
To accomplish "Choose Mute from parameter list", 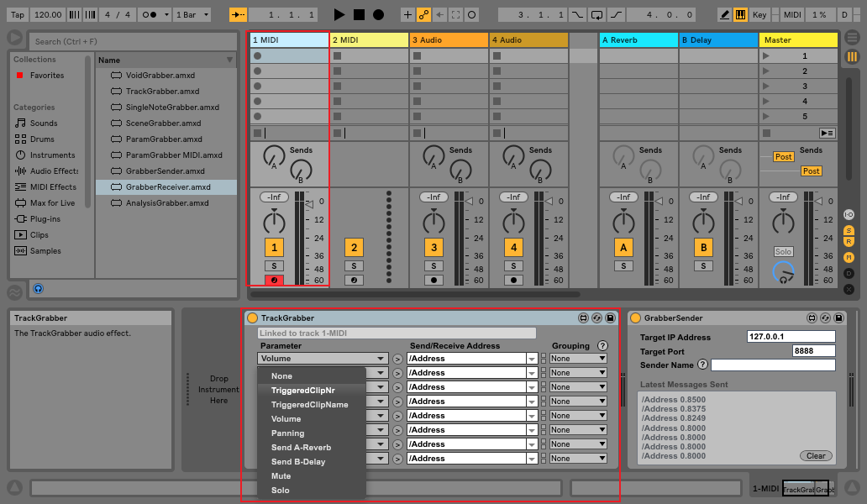I will coord(281,475).
